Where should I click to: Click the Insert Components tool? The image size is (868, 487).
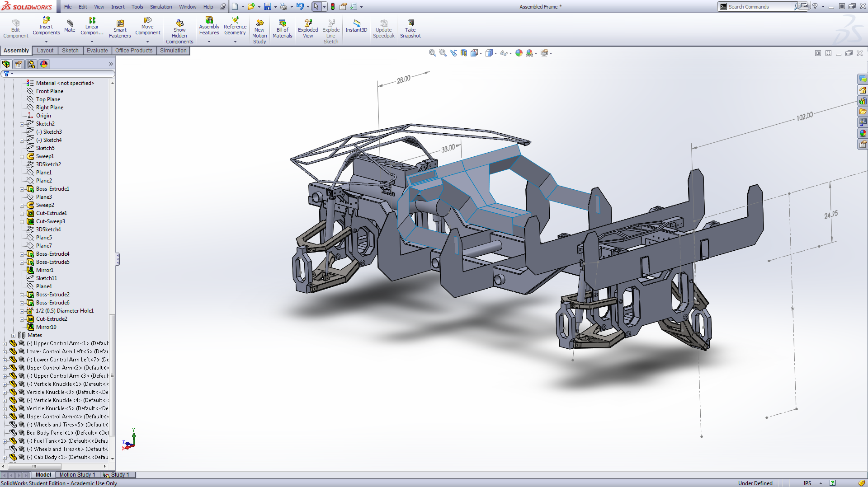(46, 26)
